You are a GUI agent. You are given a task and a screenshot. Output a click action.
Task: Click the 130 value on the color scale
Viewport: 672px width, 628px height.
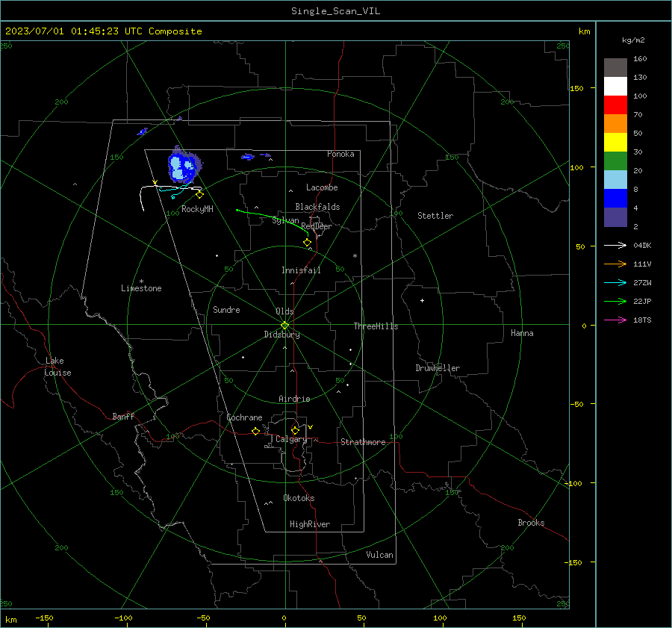(640, 77)
